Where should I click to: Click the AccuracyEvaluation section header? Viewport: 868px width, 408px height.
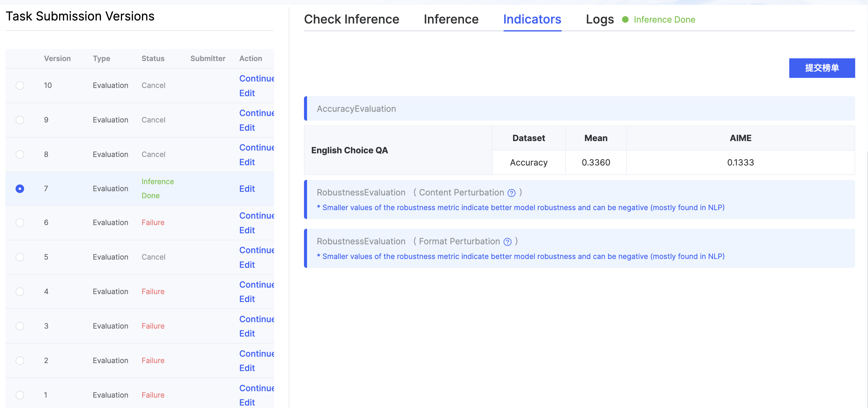(x=356, y=109)
